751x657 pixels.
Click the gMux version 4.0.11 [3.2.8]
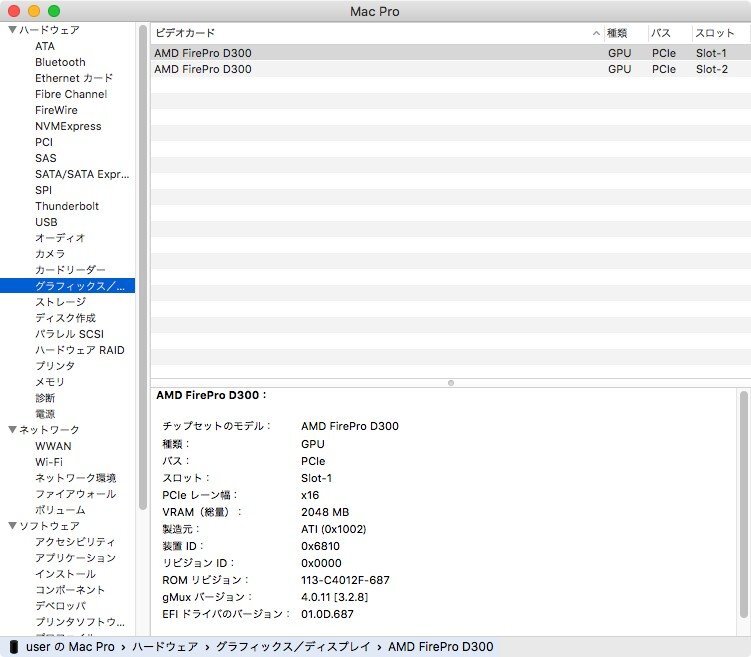tap(334, 597)
